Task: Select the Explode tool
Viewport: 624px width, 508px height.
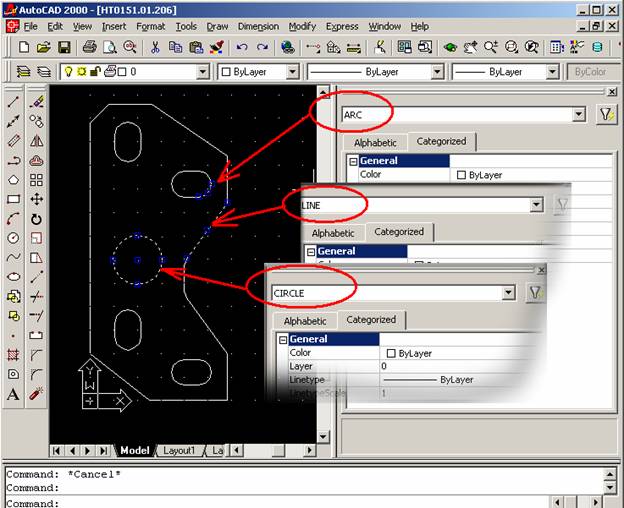Action: [x=36, y=394]
